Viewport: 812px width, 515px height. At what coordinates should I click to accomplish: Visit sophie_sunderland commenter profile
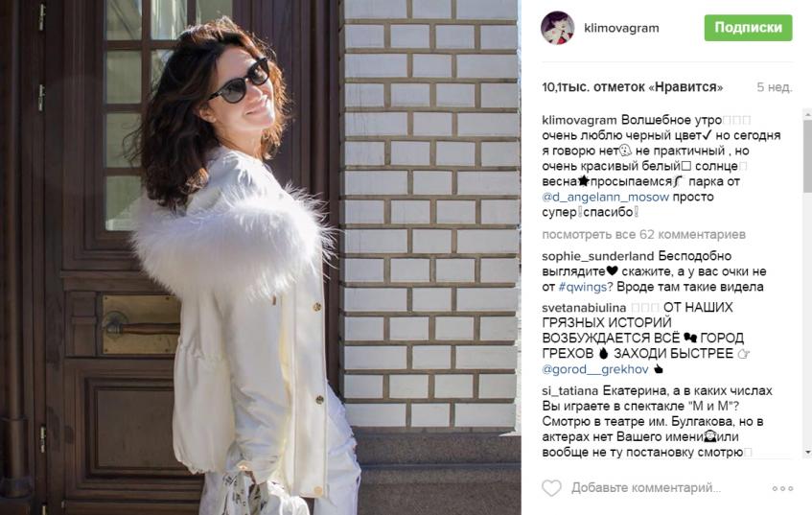pos(597,256)
